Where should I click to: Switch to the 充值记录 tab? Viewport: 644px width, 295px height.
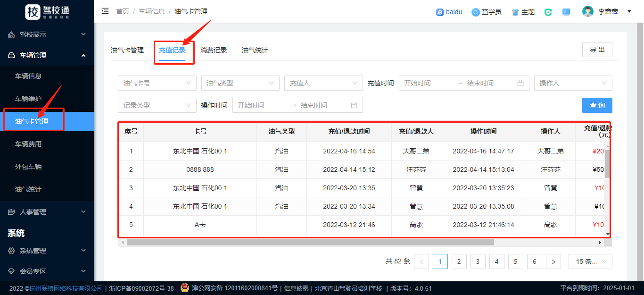[x=172, y=50]
